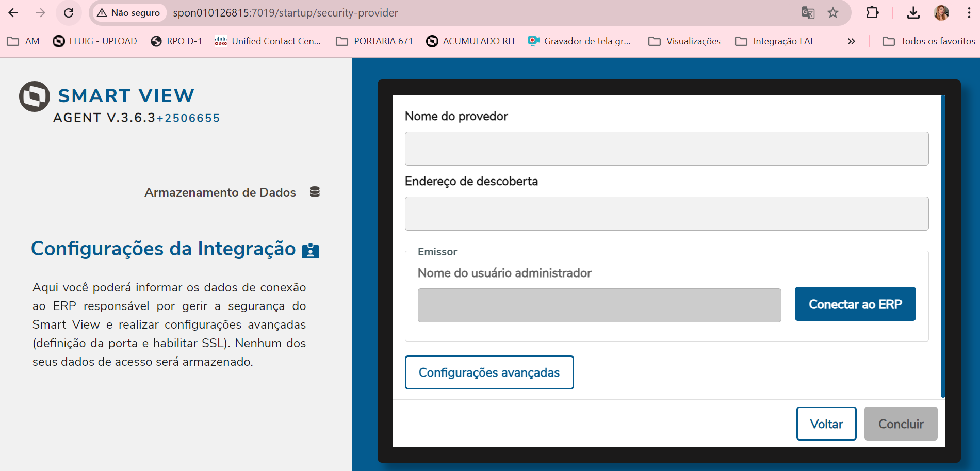The image size is (980, 471).
Task: Expand the hidden bookmarks chevron
Action: [x=851, y=41]
